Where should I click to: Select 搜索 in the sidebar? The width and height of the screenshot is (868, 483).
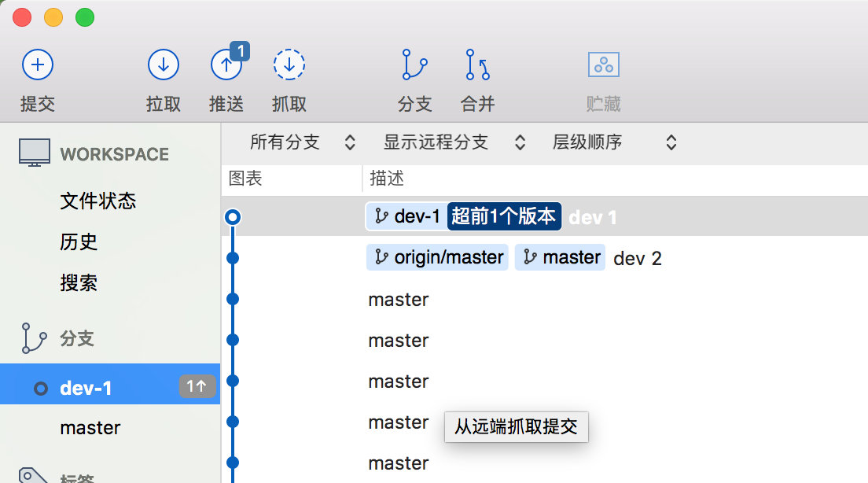tap(79, 282)
